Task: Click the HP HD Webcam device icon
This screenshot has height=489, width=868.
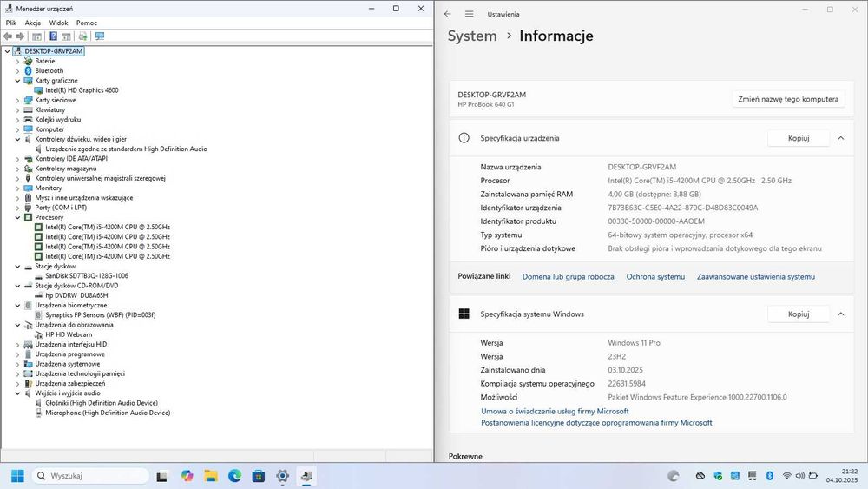Action: [39, 334]
